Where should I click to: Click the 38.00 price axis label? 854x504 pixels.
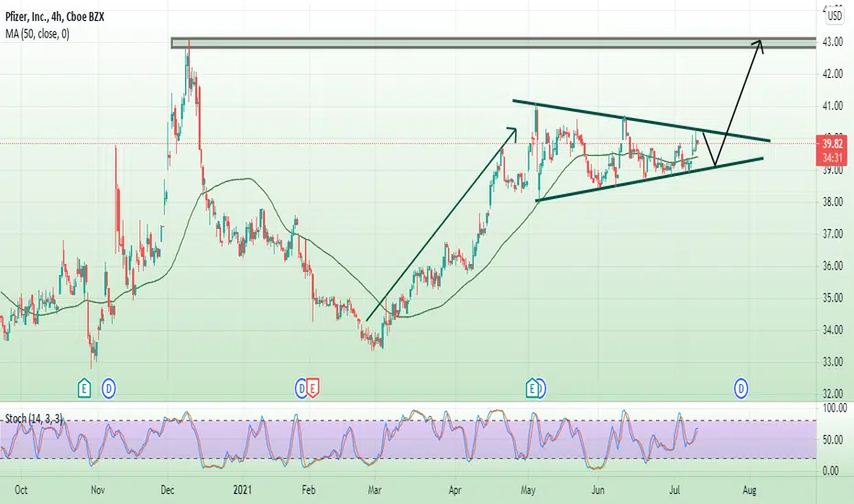833,203
